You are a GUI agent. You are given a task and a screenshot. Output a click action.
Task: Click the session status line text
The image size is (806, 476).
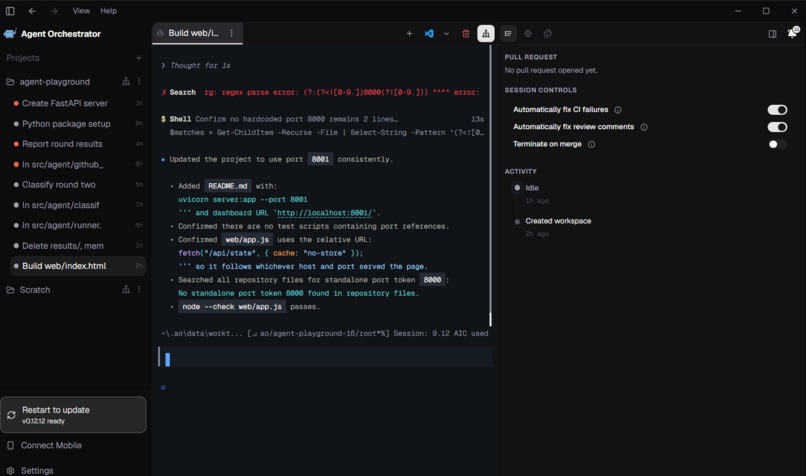(x=324, y=334)
